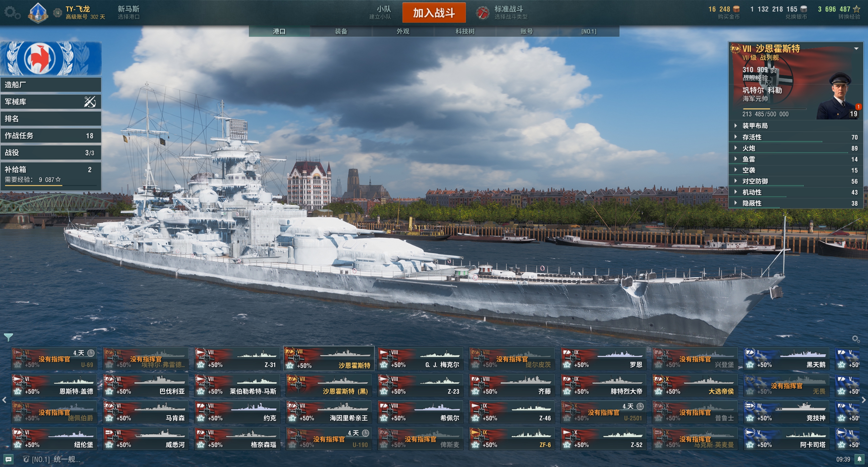Image resolution: width=868 pixels, height=467 pixels.
Task: Expand the 火炮 artillery stats row
Action: (795, 148)
